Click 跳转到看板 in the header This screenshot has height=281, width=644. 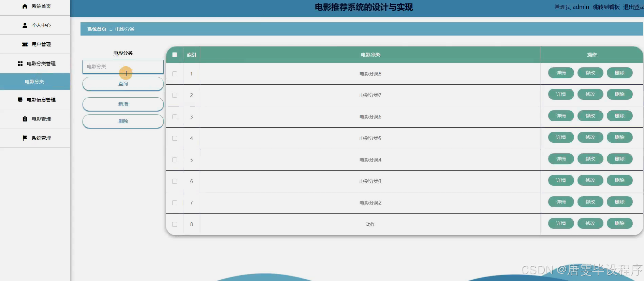tap(606, 7)
